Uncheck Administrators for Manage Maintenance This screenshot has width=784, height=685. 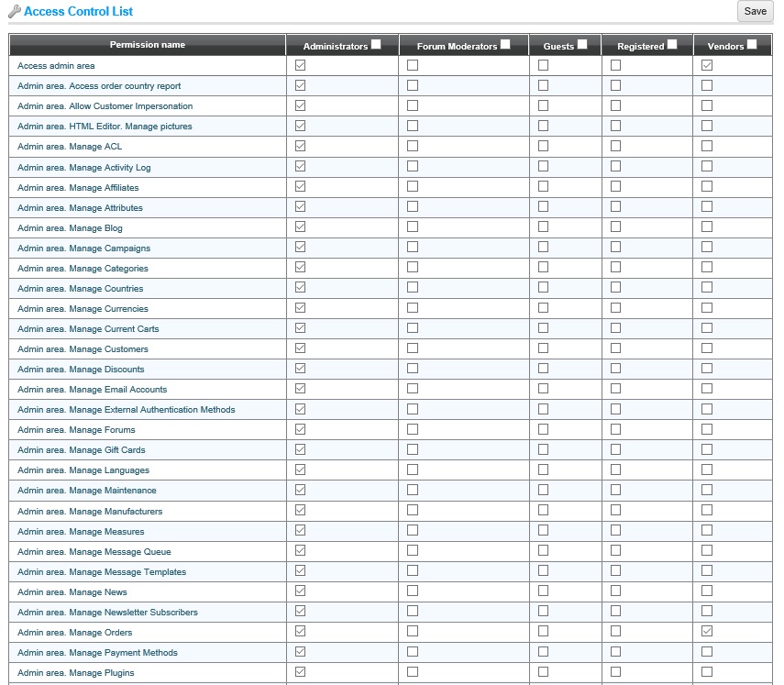[300, 490]
